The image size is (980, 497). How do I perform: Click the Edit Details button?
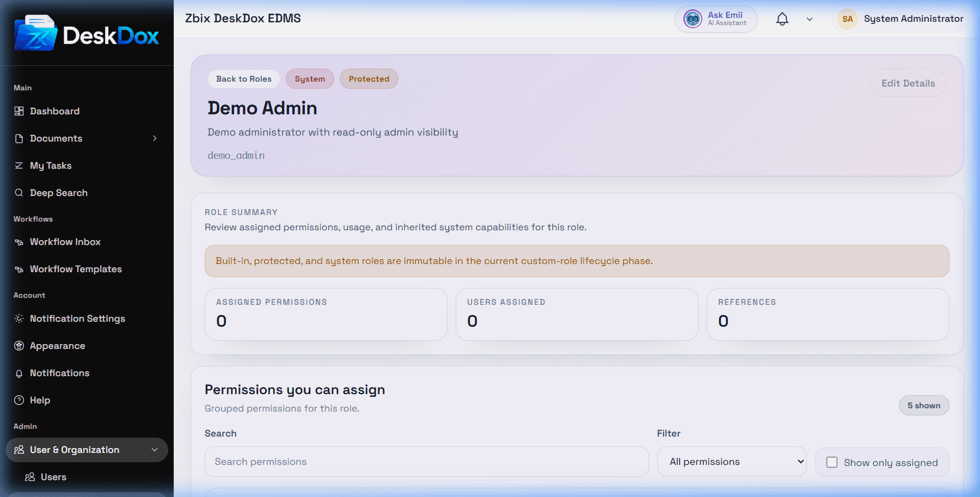(x=908, y=83)
